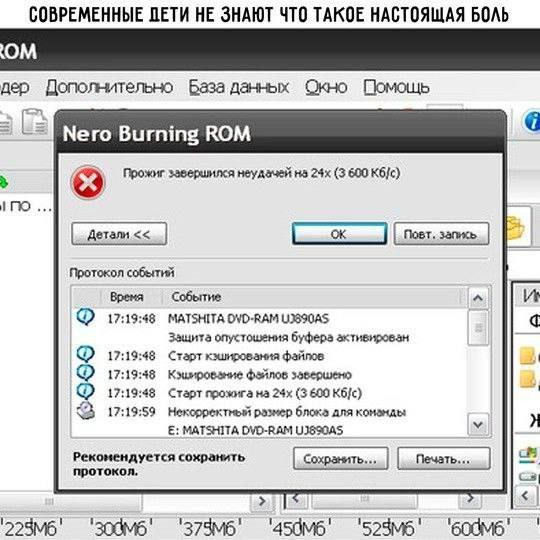
Task: Click the red error icon in dialog
Action: click(87, 182)
